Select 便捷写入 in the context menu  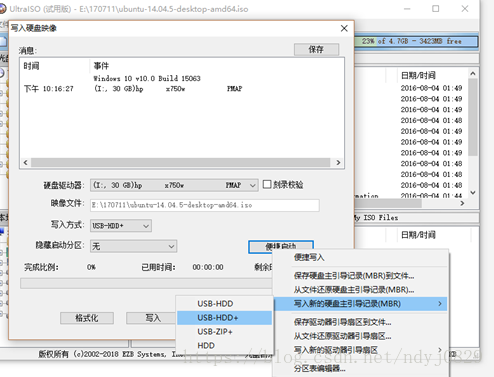pyautogui.click(x=360, y=257)
